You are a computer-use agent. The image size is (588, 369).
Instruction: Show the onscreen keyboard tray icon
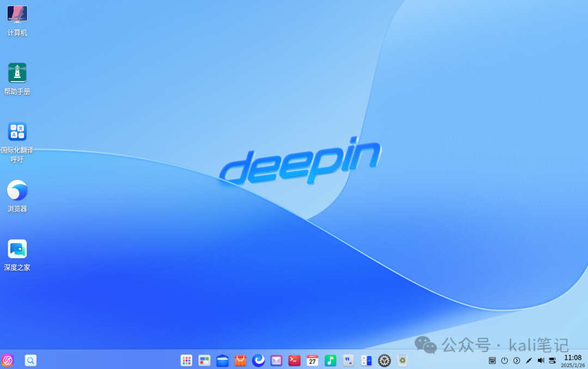tap(492, 360)
